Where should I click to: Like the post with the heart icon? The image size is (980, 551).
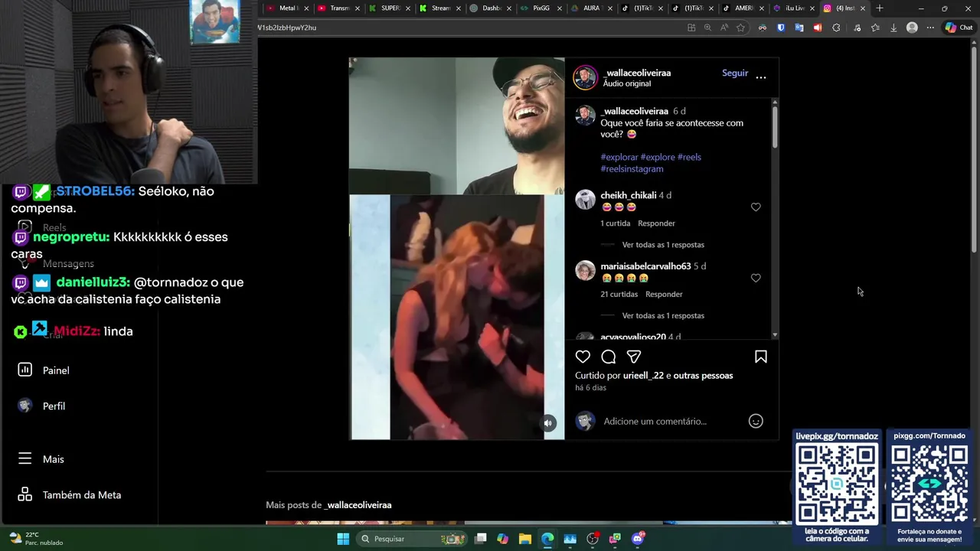tap(583, 357)
